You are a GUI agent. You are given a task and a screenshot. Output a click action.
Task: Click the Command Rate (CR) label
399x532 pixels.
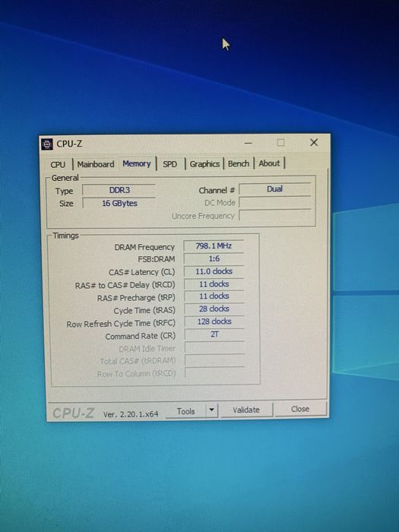click(x=140, y=336)
